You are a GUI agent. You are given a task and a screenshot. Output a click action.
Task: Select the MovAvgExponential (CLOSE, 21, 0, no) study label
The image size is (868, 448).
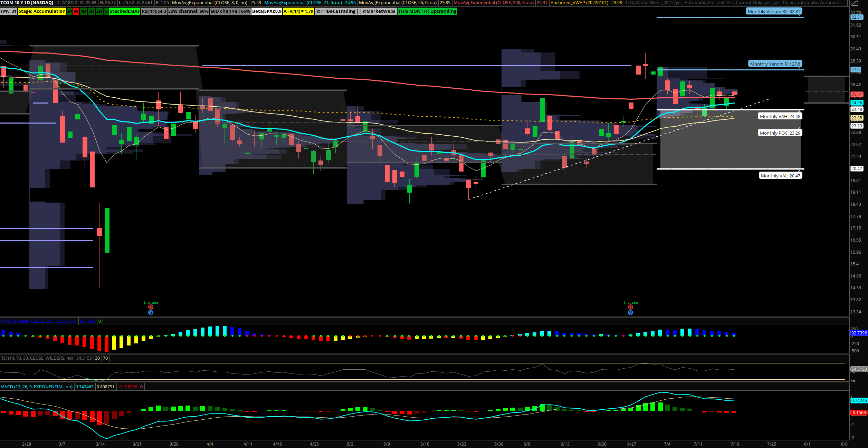pyautogui.click(x=303, y=2)
